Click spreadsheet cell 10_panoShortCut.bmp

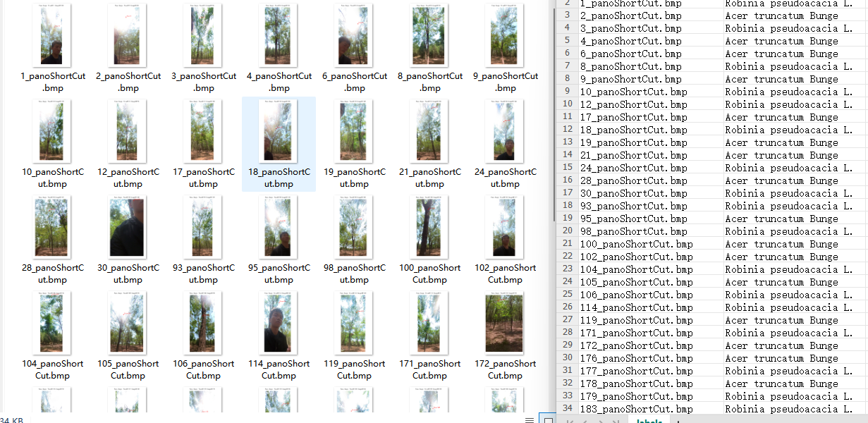click(x=650, y=91)
